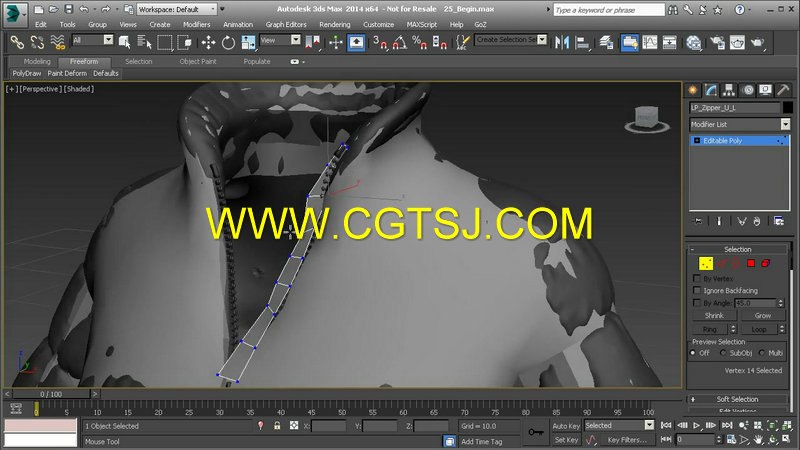
Task: Switch to the Object Paint ribbon tab
Action: tap(197, 61)
